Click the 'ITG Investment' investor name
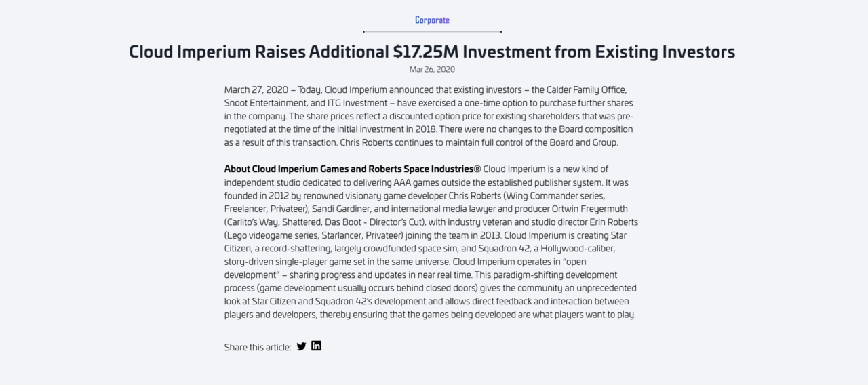This screenshot has height=385, width=868. (357, 103)
